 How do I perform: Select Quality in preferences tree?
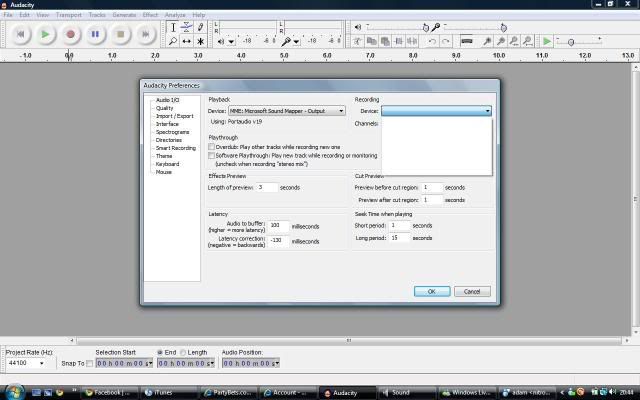pyautogui.click(x=164, y=108)
